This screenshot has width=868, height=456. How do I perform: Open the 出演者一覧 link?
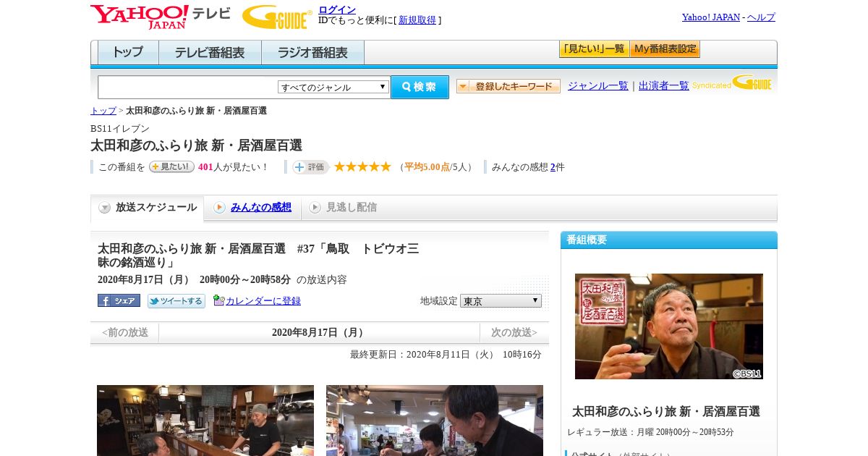coord(664,86)
